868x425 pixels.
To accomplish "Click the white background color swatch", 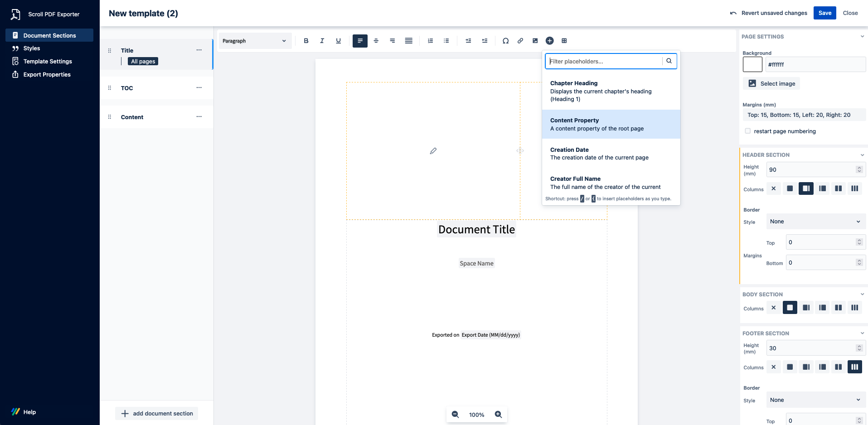I will tap(752, 64).
